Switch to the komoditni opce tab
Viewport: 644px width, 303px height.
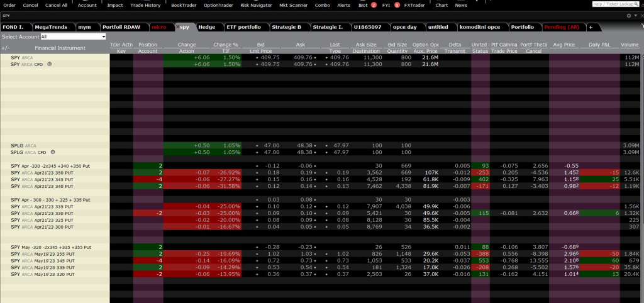[480, 27]
